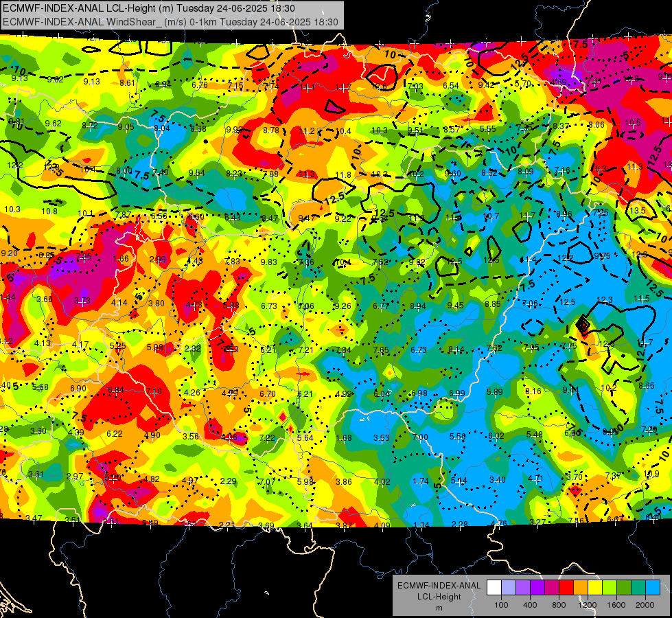Screen dimensions: 672x618
Task: Click the wind shear value 3.40
Action: 498,479
